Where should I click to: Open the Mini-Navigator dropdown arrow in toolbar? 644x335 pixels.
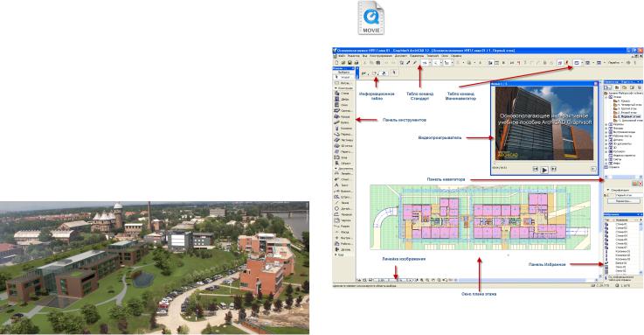(x=582, y=62)
